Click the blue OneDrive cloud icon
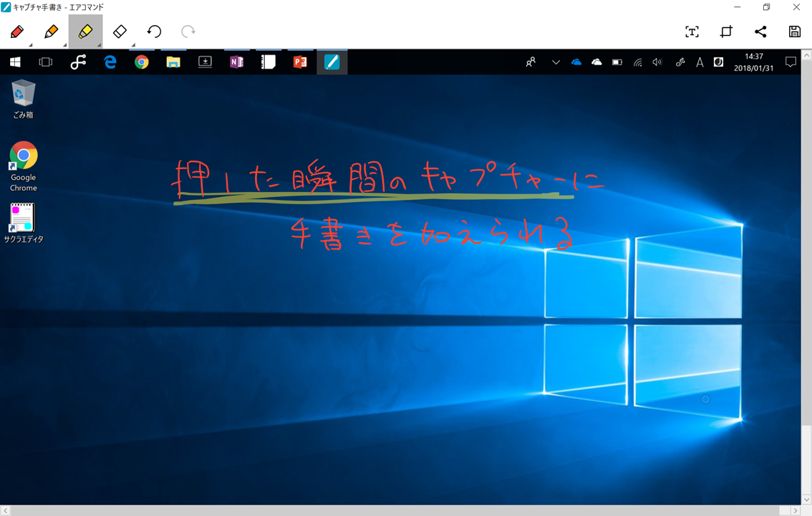The width and height of the screenshot is (812, 516). (x=576, y=62)
